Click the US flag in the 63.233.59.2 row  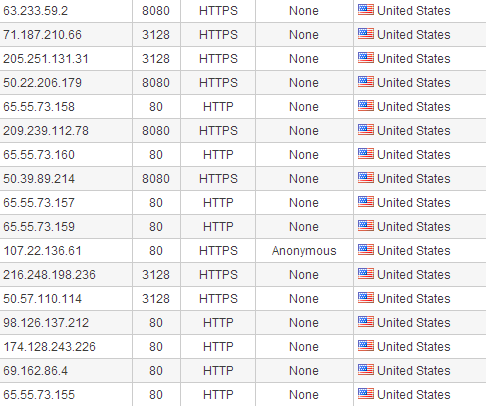click(366, 10)
